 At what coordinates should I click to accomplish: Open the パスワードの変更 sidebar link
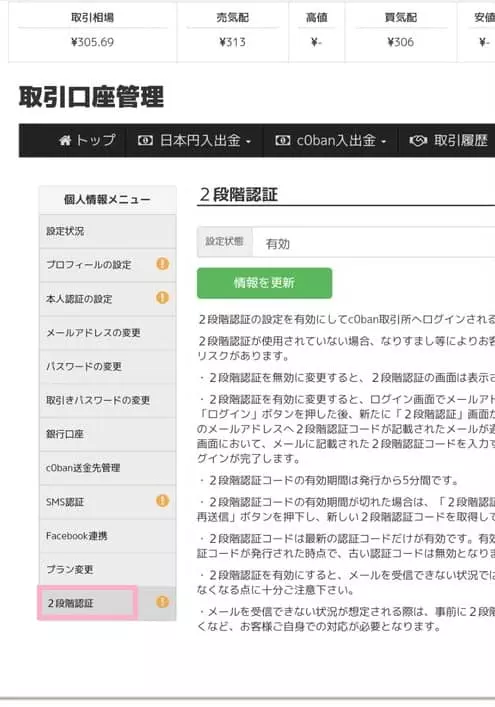[x=108, y=367]
